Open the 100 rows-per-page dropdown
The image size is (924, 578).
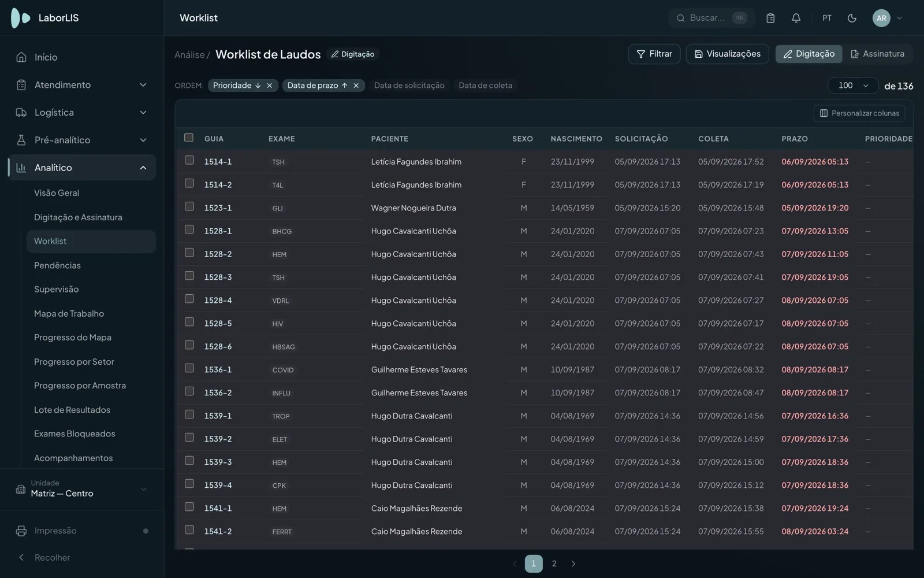pyautogui.click(x=853, y=86)
